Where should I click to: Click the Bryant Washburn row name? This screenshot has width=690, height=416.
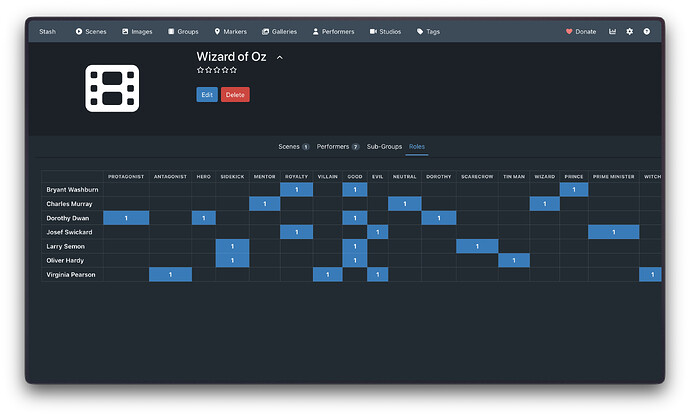pos(72,190)
